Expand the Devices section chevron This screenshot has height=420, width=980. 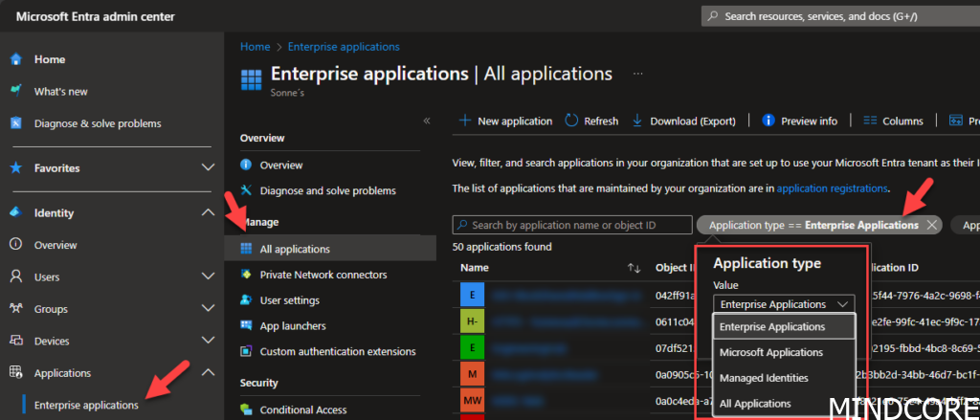(208, 341)
